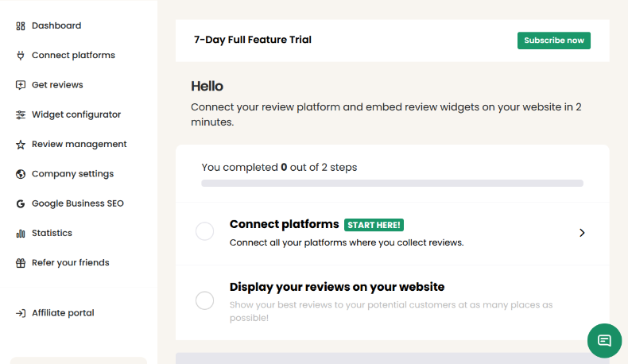Open Dashboard in the sidebar
Image resolution: width=628 pixels, height=364 pixels.
tap(56, 25)
